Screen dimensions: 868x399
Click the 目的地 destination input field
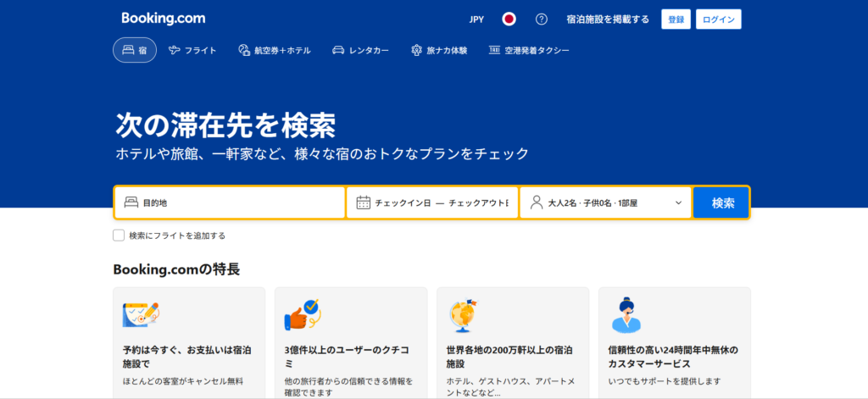[237, 202]
